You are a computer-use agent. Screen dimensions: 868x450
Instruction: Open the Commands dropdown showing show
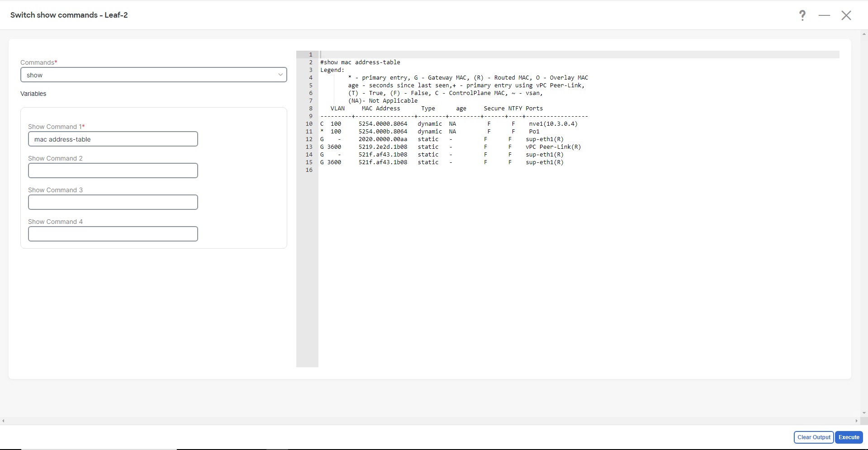tap(154, 75)
